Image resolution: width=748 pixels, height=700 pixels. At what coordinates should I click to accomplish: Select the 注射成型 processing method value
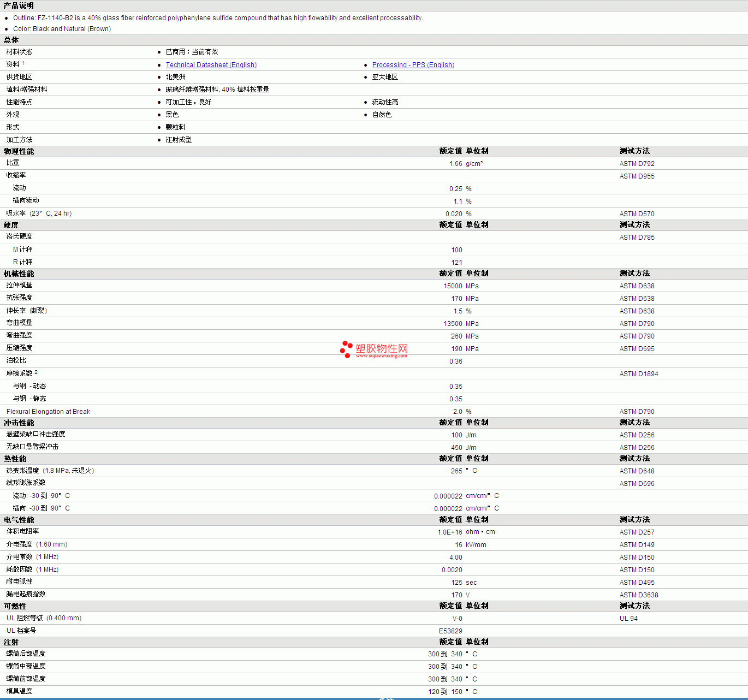click(x=179, y=140)
